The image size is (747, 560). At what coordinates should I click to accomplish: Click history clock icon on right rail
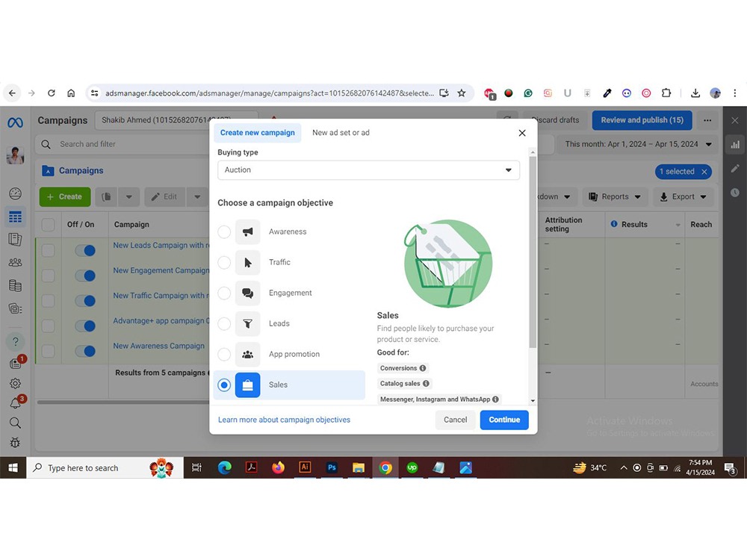click(735, 193)
